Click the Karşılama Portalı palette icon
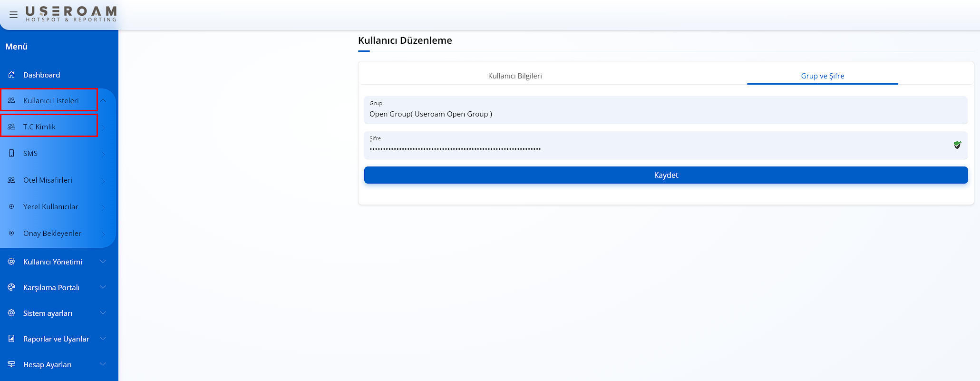Viewport: 980px width, 381px height. pyautogui.click(x=11, y=287)
